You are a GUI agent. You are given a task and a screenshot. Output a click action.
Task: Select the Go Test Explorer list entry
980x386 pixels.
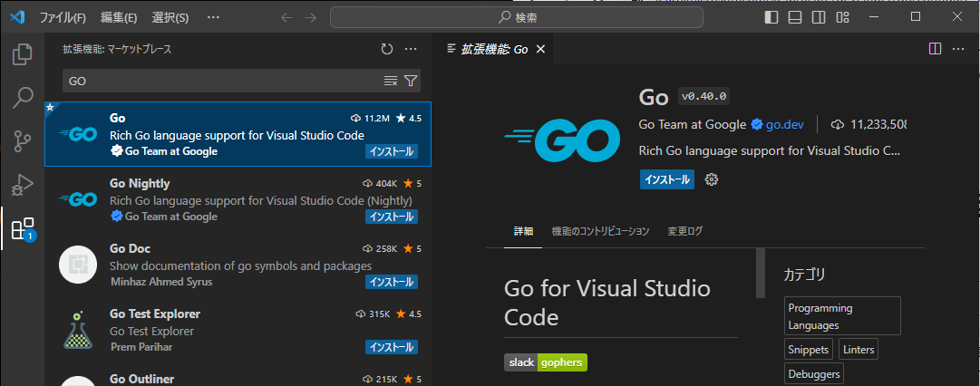tap(238, 330)
